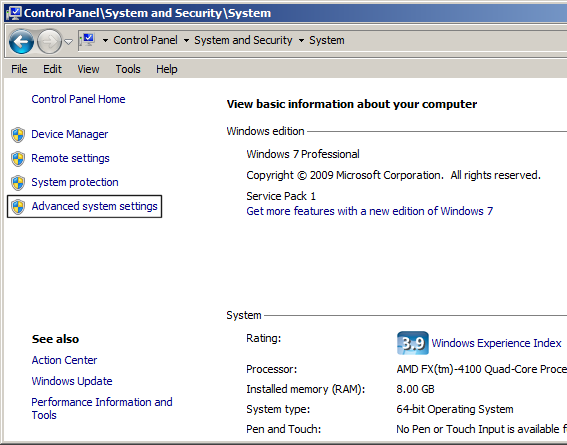
Task: Click the System breadcrumb segment
Action: pos(327,40)
